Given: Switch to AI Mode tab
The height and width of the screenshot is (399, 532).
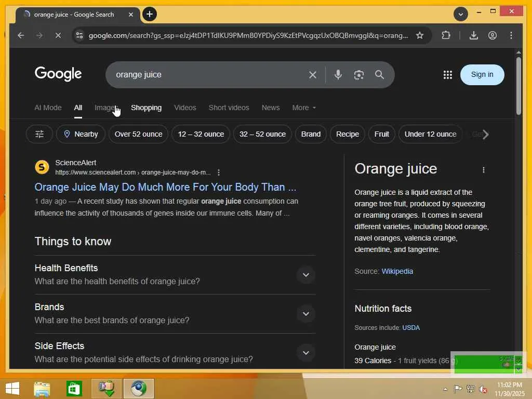Looking at the screenshot, I should (48, 108).
